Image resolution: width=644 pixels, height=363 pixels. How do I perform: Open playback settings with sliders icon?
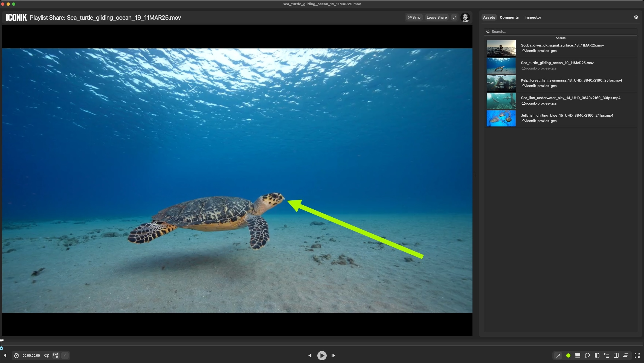click(x=56, y=355)
